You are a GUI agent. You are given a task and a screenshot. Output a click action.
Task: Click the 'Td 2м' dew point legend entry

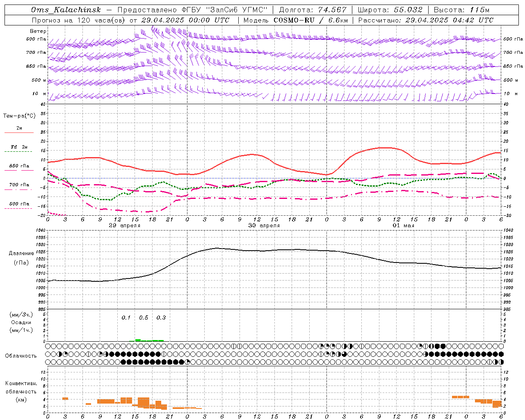click(x=19, y=147)
